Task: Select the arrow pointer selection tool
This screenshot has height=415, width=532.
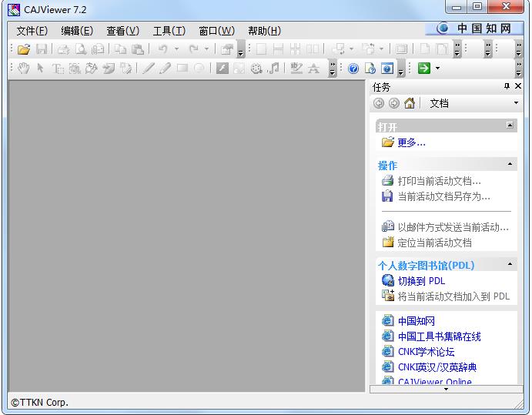Action: click(41, 69)
